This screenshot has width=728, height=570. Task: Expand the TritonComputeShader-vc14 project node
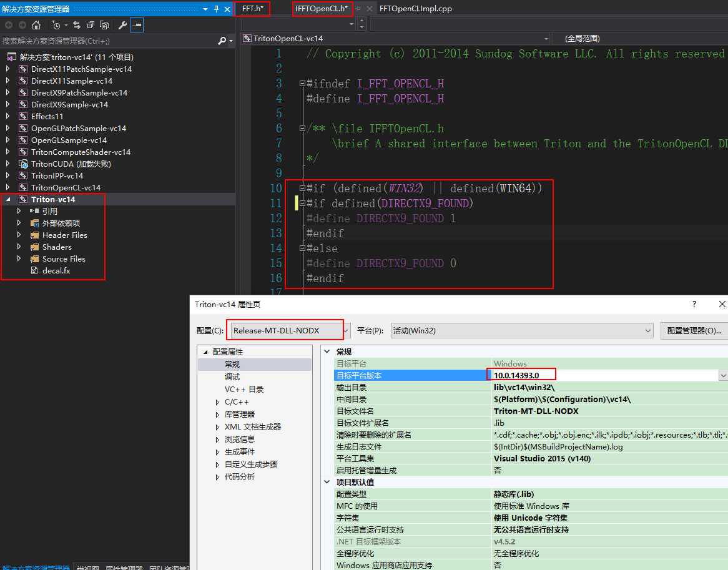click(x=7, y=152)
